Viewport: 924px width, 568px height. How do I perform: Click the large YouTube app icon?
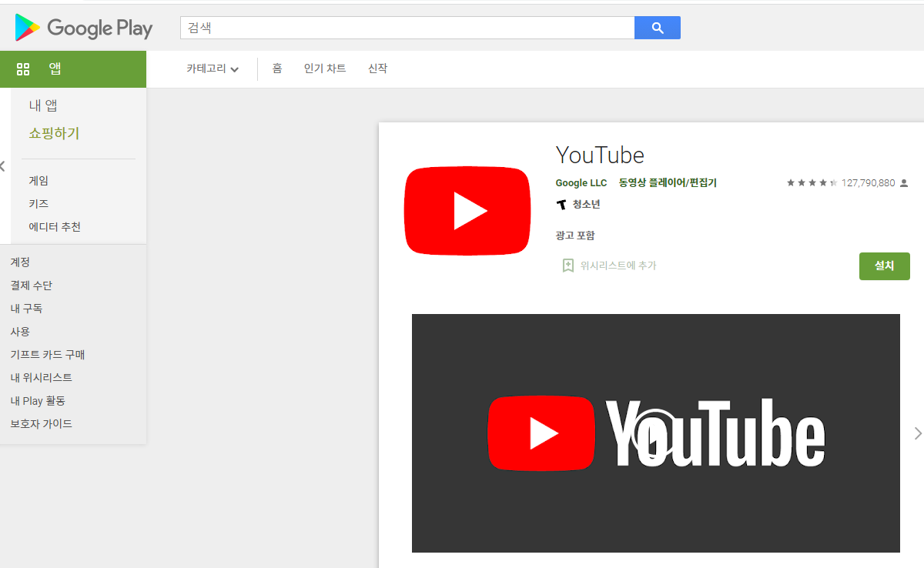[x=467, y=211]
